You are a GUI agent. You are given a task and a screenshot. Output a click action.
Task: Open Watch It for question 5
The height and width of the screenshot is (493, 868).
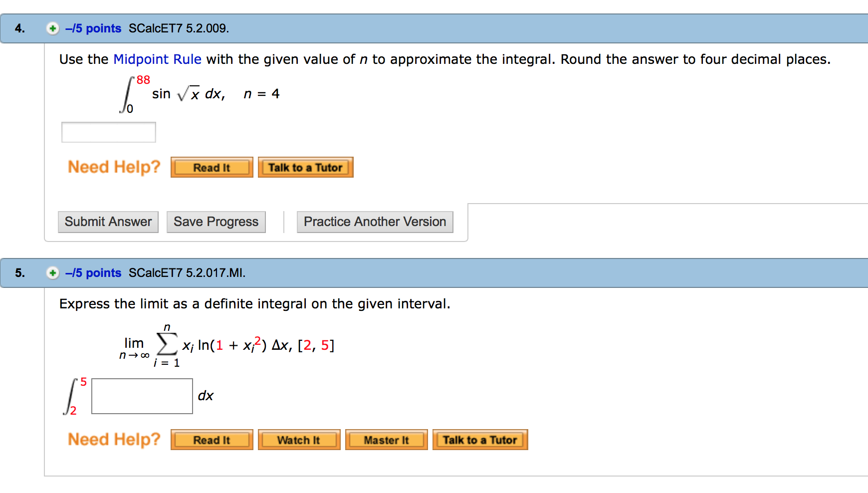[298, 440]
